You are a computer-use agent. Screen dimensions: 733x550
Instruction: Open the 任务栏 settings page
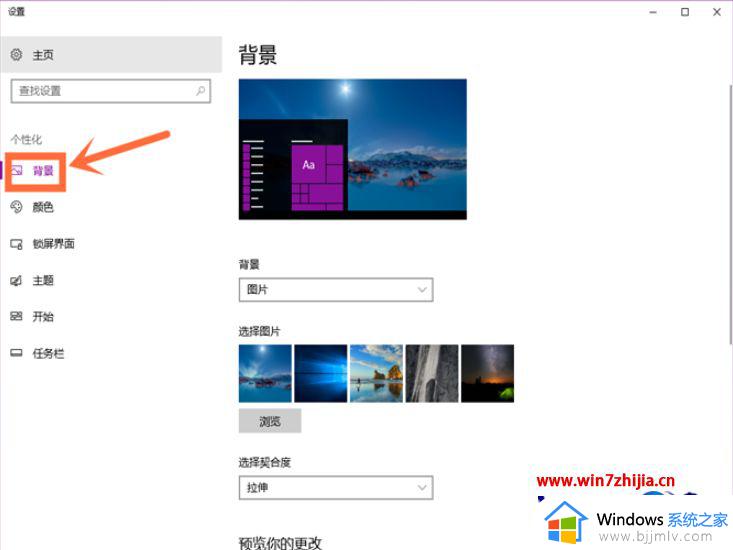click(x=48, y=353)
